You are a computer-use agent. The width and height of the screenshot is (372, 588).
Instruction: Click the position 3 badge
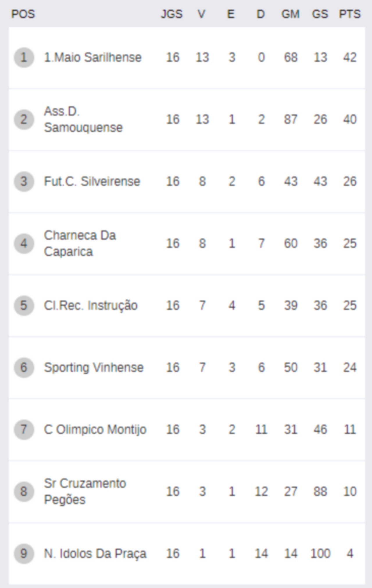[x=24, y=181]
